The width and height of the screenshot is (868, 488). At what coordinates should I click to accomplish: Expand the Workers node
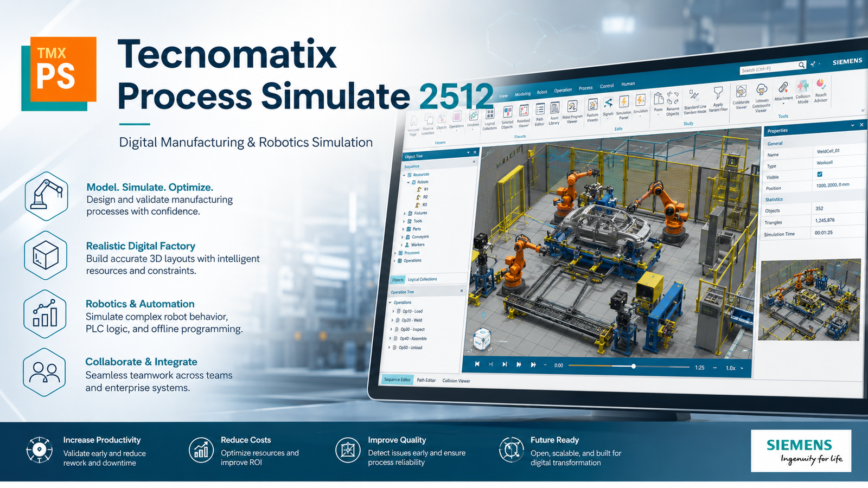[401, 245]
